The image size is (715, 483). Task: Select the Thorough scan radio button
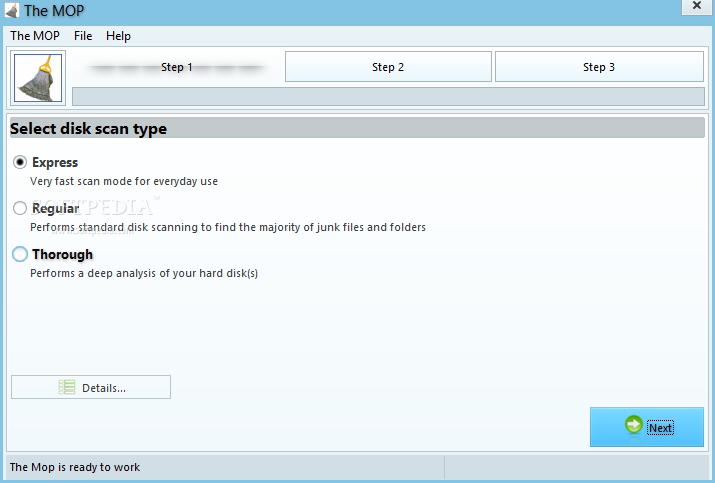[x=20, y=254]
